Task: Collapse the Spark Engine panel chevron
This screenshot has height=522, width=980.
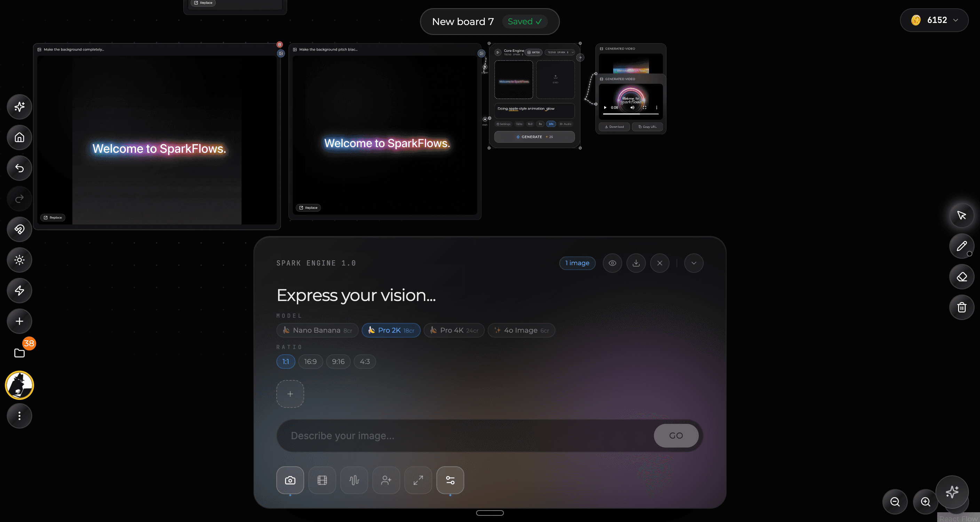Action: pyautogui.click(x=694, y=263)
